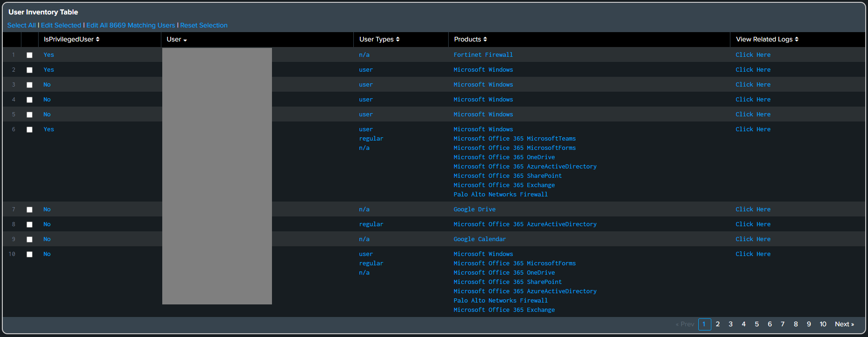Screen dimensions: 868x337
Task: Click Microsoft Office 365 MicrosoftForms in row 6
Action: click(515, 148)
